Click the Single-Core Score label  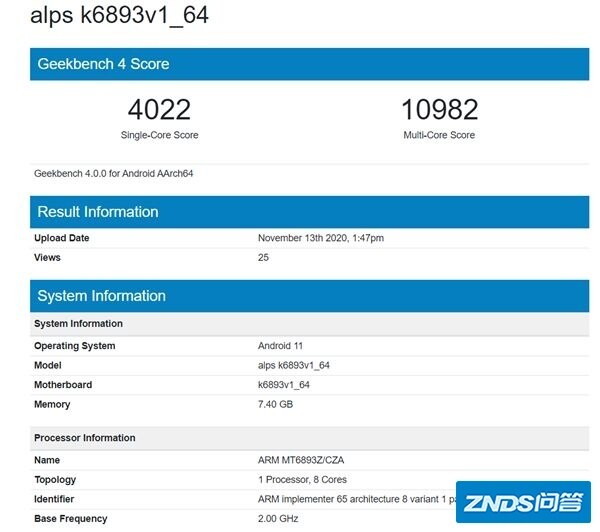pos(160,135)
